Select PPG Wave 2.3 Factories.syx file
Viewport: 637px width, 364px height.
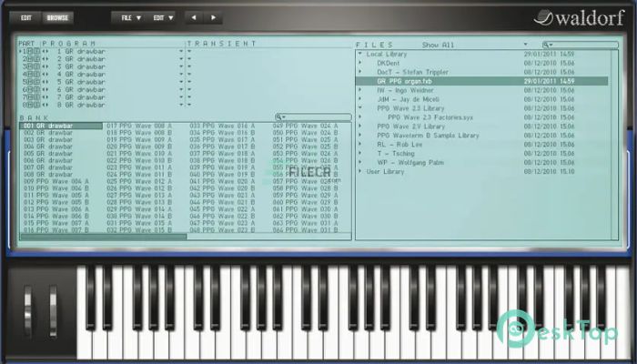coord(430,117)
